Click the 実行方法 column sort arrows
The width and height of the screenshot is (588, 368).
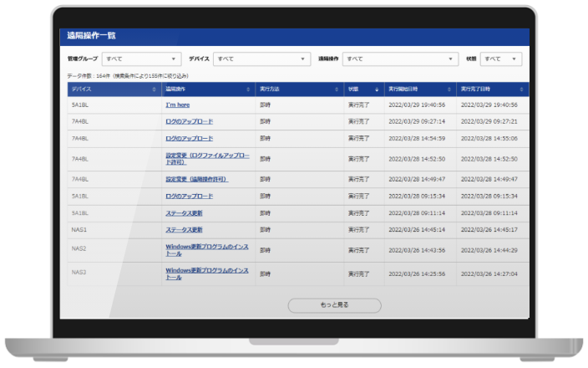coord(336,89)
